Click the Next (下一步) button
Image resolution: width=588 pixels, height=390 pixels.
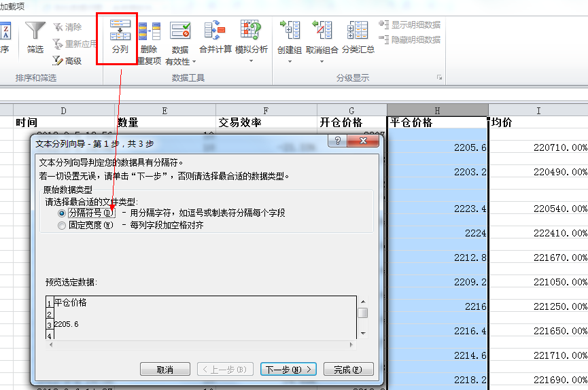pyautogui.click(x=288, y=370)
